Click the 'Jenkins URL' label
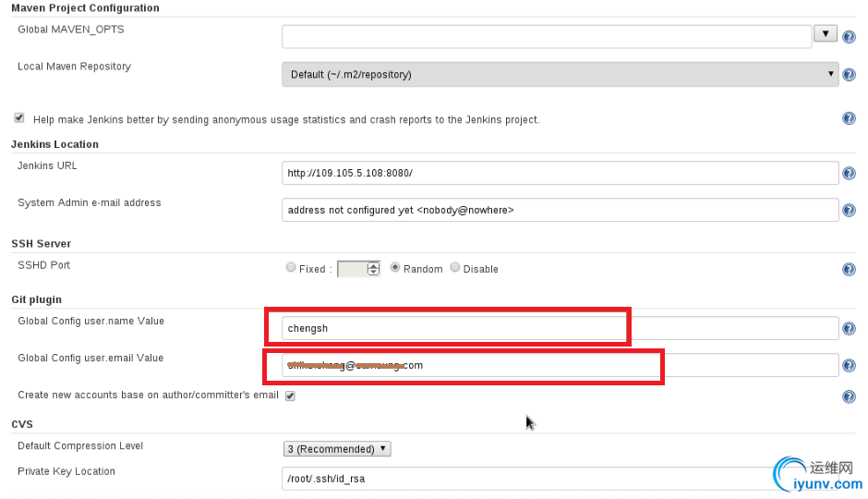This screenshot has height=499, width=868. coord(47,165)
